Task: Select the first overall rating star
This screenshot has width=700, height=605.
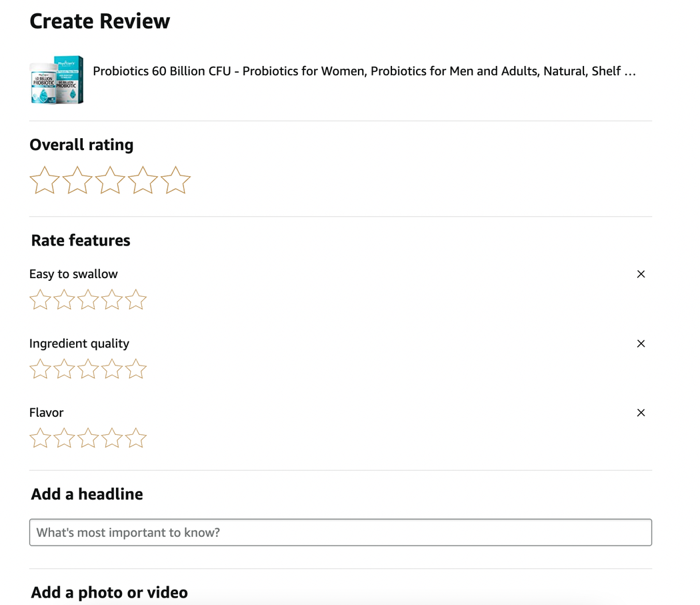Action: coord(45,181)
